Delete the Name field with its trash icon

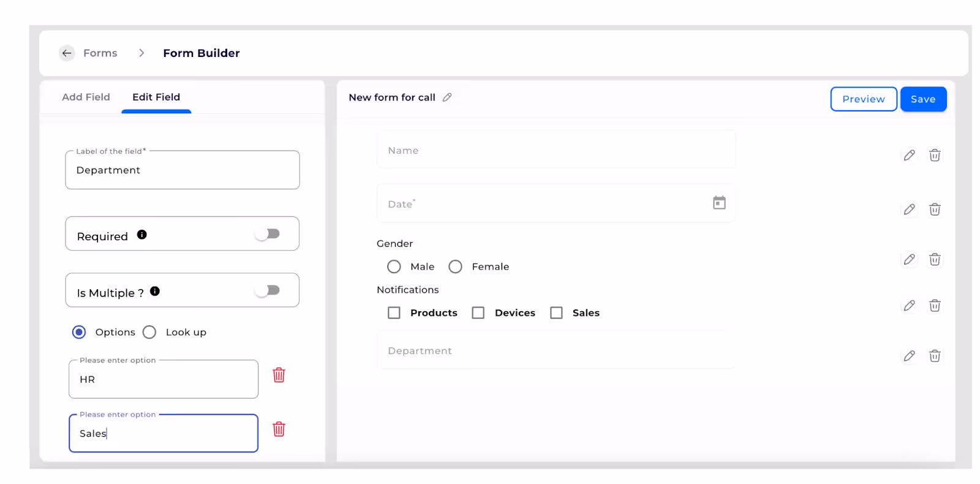pos(935,156)
